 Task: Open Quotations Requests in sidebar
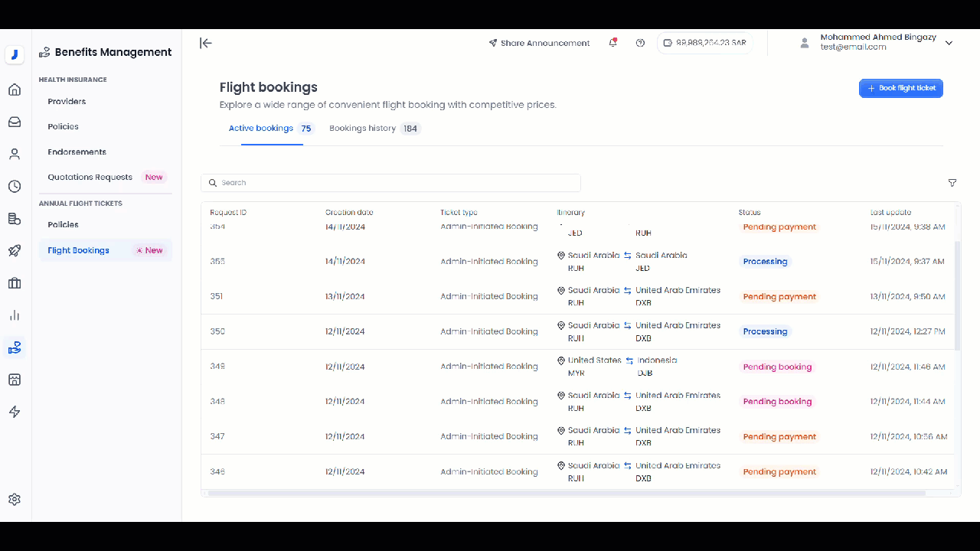pyautogui.click(x=90, y=177)
